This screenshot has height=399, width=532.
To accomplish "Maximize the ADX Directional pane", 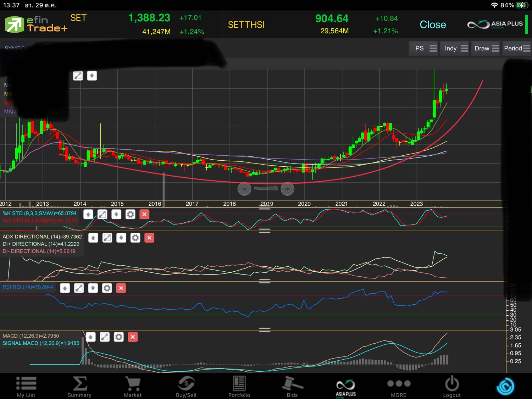I will [107, 238].
